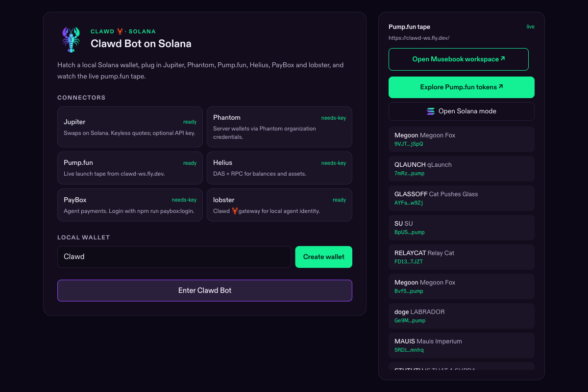Screen dimensions: 588x392
Task: Click PayBox needs-key status label
Action: click(x=184, y=200)
